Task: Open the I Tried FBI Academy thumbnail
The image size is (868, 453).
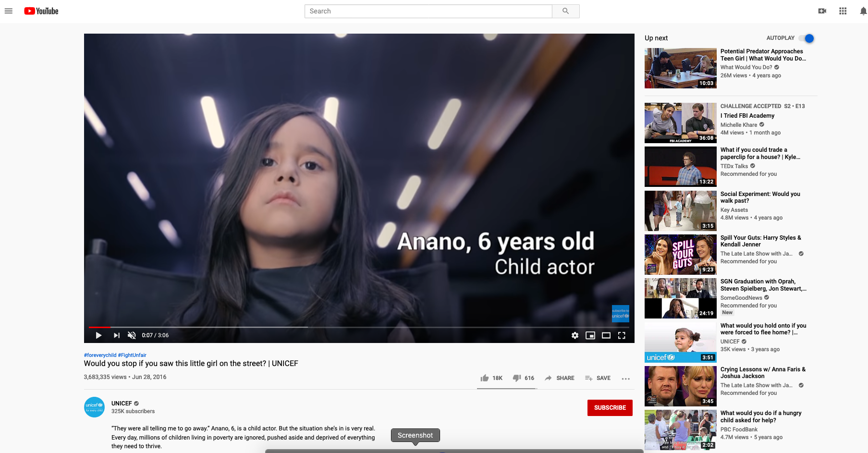Action: pos(680,123)
